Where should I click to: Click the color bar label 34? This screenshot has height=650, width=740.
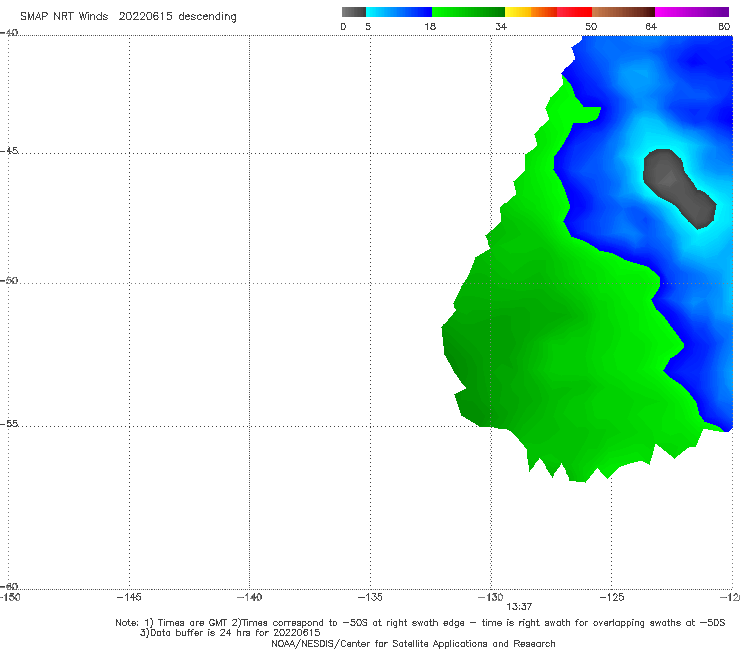501,27
